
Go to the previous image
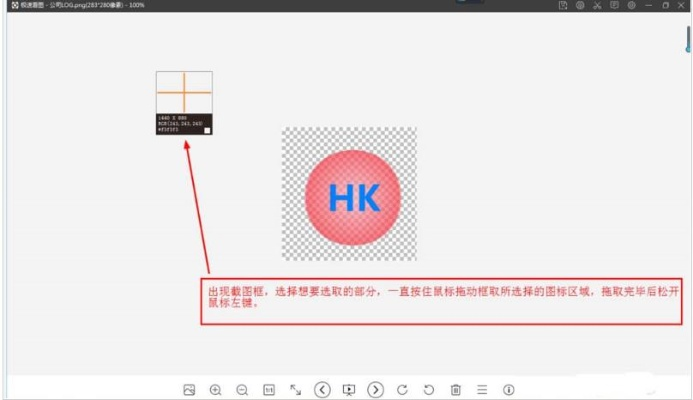click(x=322, y=389)
